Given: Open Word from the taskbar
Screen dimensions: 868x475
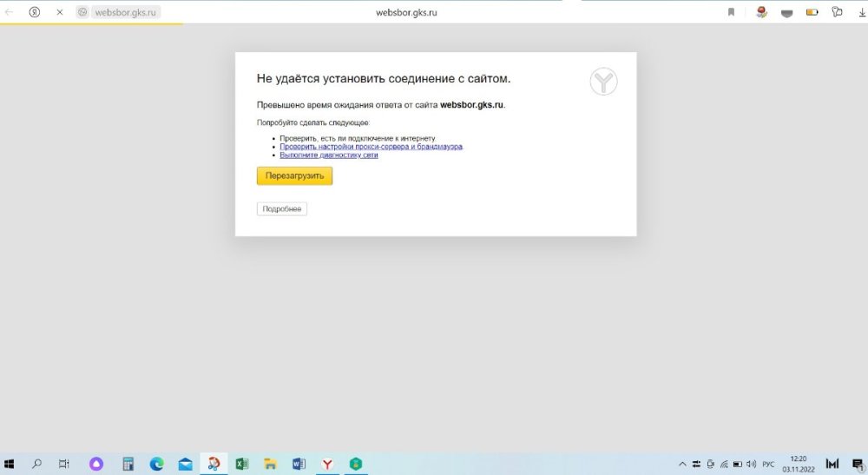Looking at the screenshot, I should [299, 464].
